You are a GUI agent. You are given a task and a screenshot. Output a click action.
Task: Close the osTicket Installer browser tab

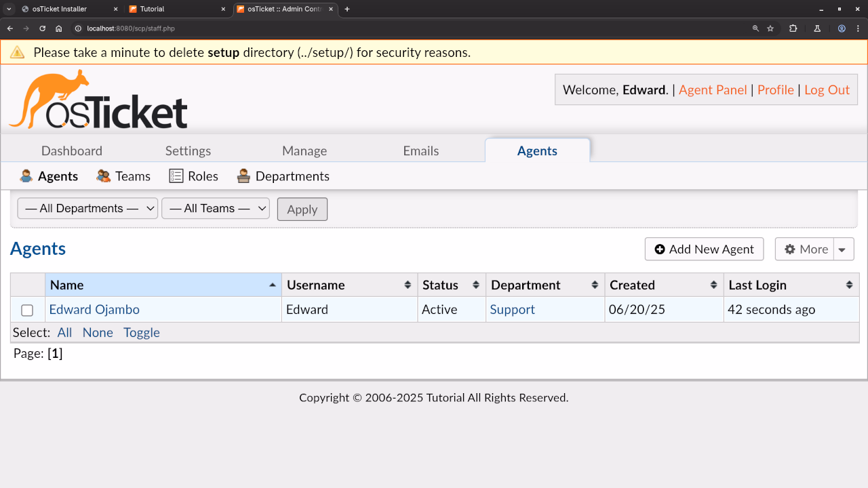[x=116, y=9]
